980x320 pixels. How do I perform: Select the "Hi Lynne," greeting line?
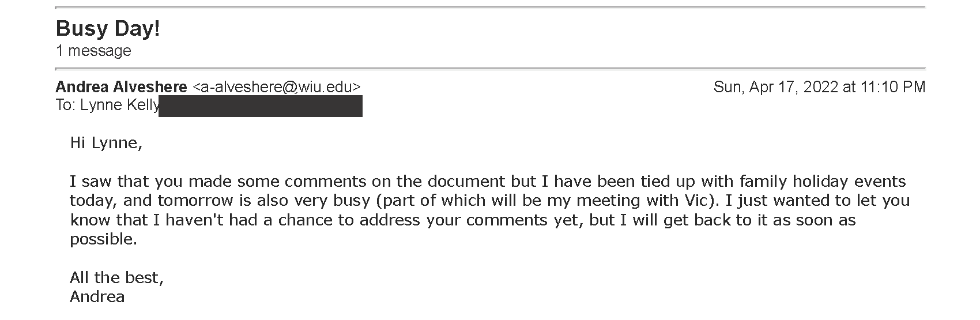point(106,143)
